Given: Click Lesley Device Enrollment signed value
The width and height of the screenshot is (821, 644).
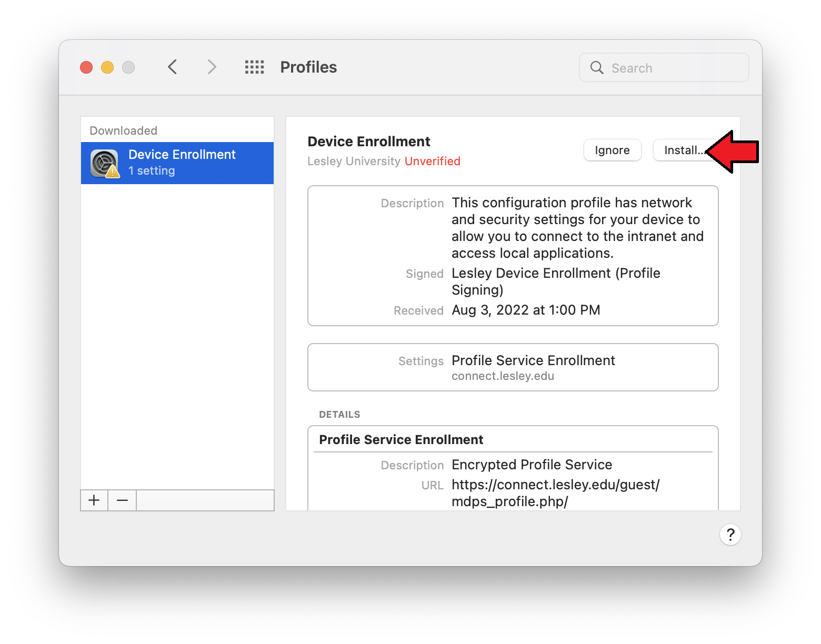Looking at the screenshot, I should 556,281.
